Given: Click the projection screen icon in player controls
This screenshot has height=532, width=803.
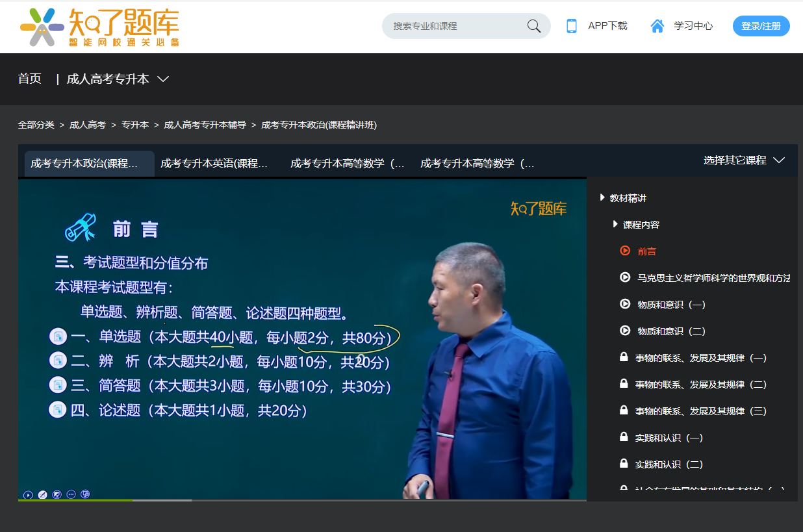Looking at the screenshot, I should coord(57,494).
